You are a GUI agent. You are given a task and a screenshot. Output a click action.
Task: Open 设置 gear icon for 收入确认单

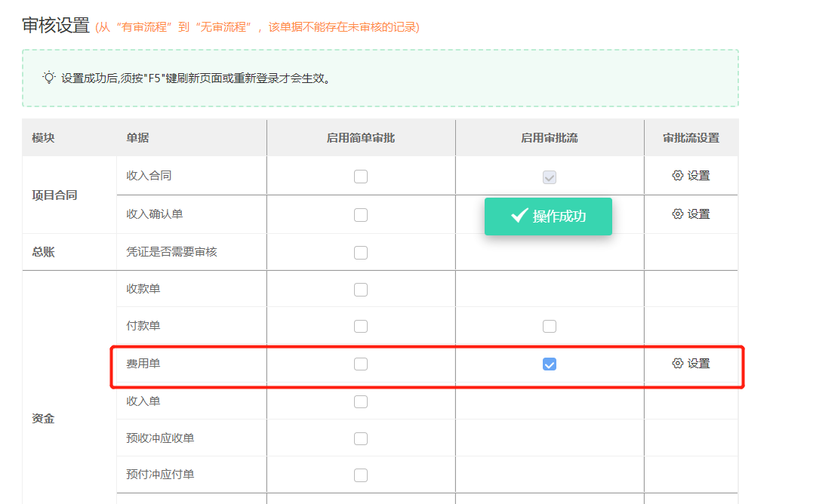[679, 214]
